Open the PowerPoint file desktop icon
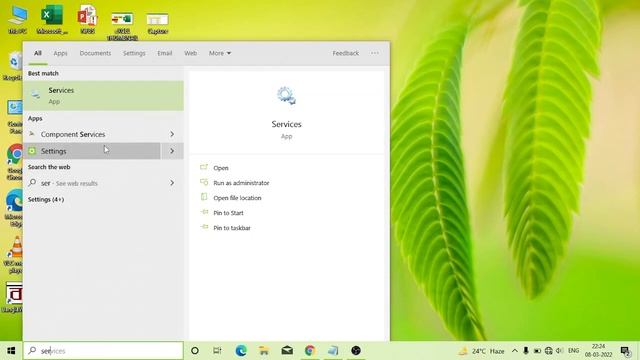640x360 pixels. tap(87, 19)
